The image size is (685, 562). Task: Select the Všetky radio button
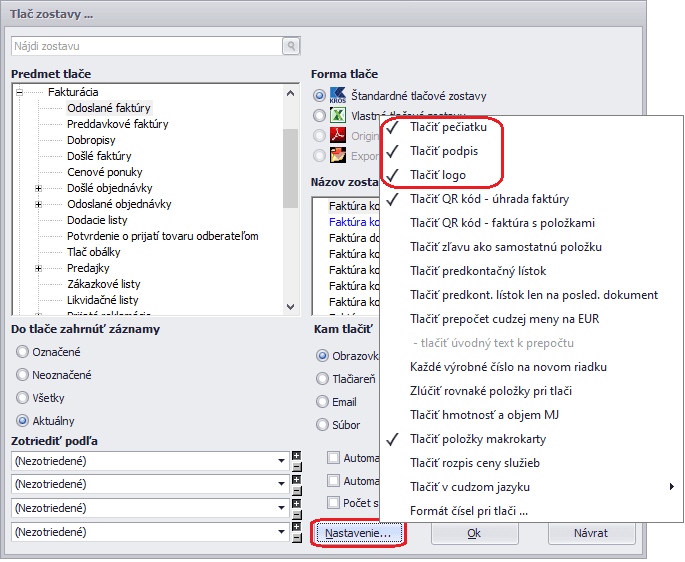[23, 398]
